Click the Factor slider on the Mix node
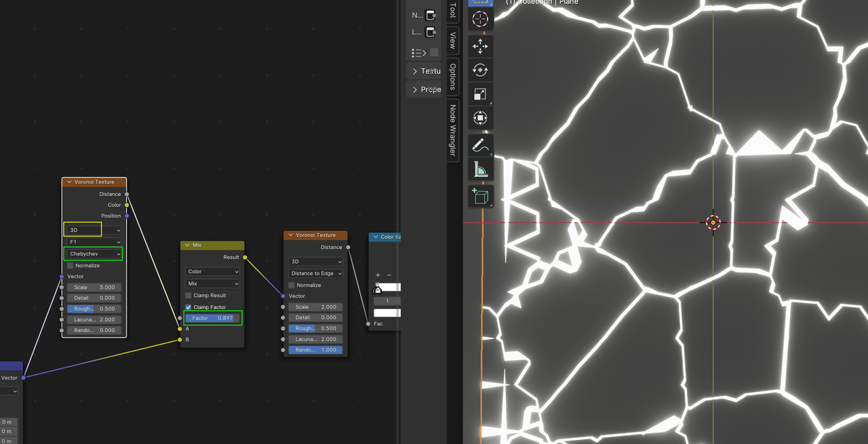Viewport: 868px width, 444px height. click(x=212, y=317)
